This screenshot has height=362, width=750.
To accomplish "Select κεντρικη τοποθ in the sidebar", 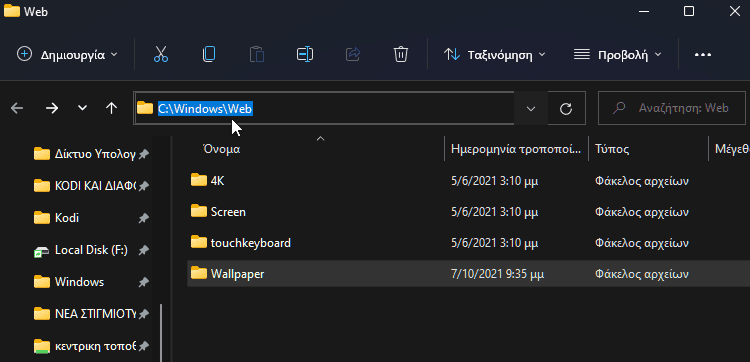I will pos(96,346).
